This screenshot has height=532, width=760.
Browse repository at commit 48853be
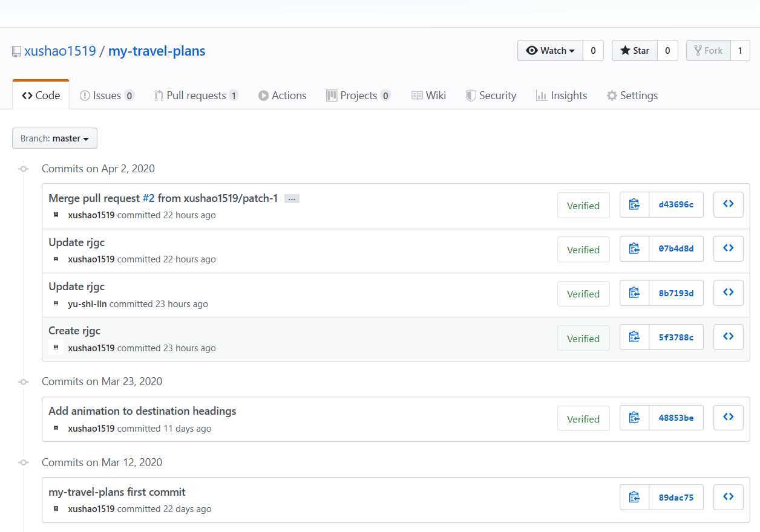click(x=729, y=417)
